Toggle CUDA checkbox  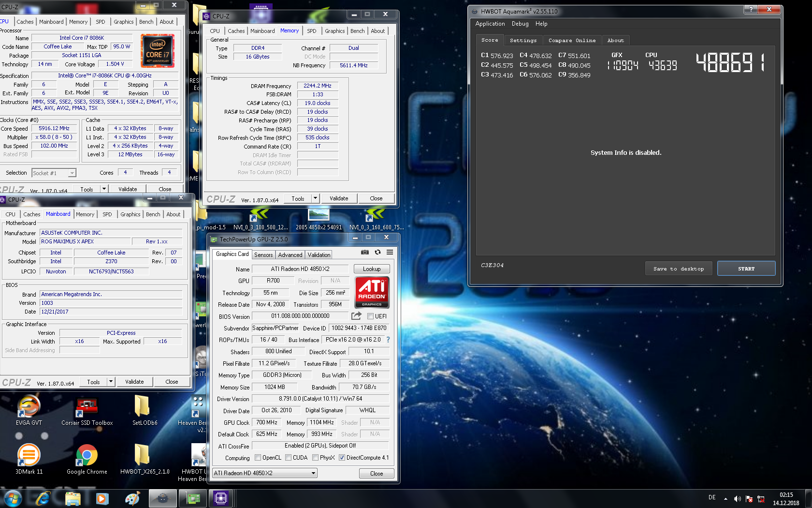click(x=288, y=458)
